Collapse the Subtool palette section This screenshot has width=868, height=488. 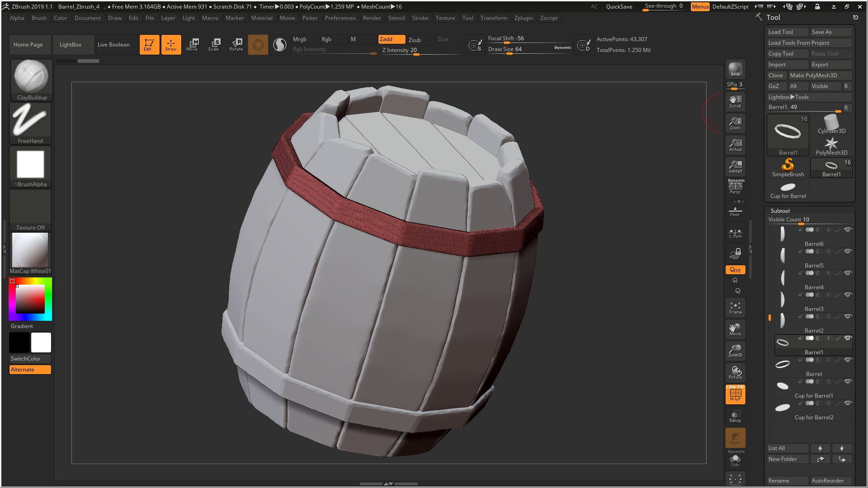tap(780, 211)
